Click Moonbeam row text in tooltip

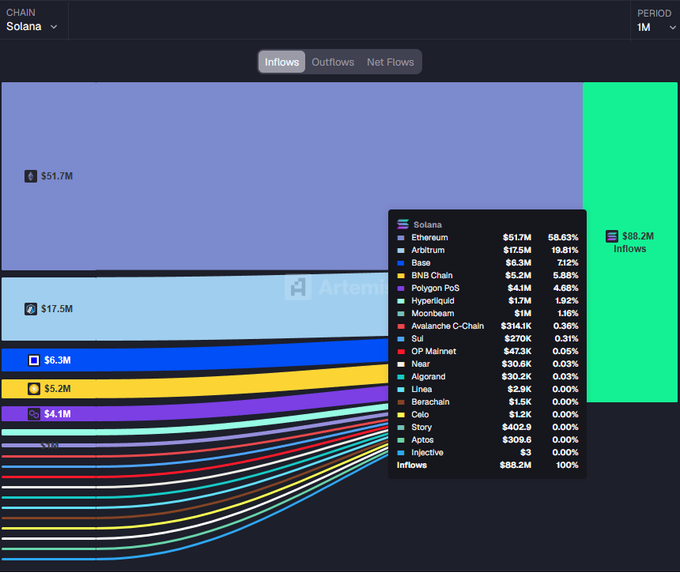433,313
